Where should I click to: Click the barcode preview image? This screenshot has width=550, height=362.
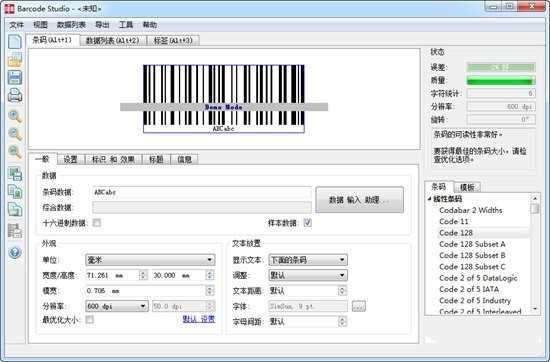[x=224, y=99]
